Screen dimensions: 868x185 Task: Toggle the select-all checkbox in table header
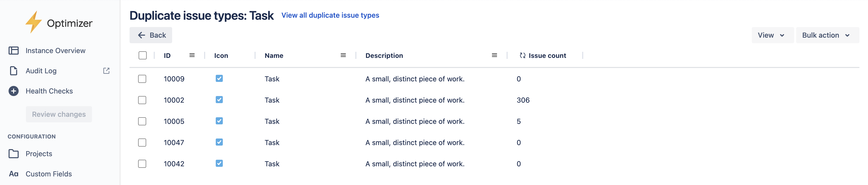[x=143, y=55]
